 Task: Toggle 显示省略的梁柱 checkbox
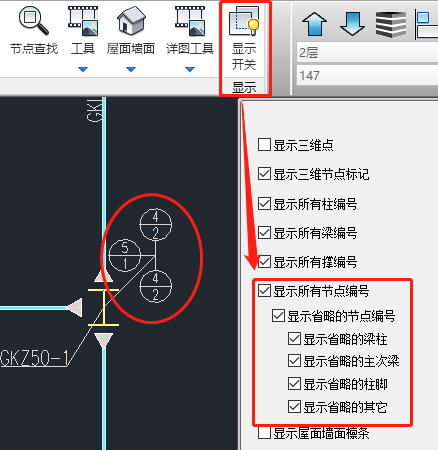[294, 339]
